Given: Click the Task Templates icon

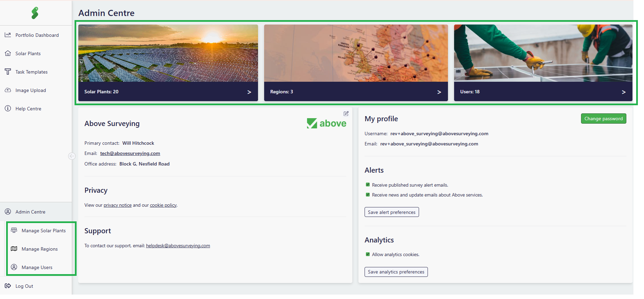Looking at the screenshot, I should (x=8, y=72).
